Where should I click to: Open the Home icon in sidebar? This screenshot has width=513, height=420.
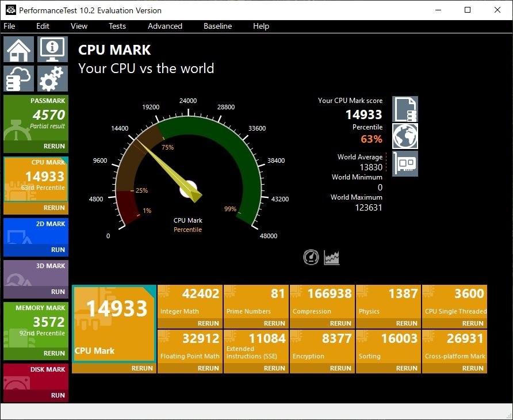coord(18,49)
